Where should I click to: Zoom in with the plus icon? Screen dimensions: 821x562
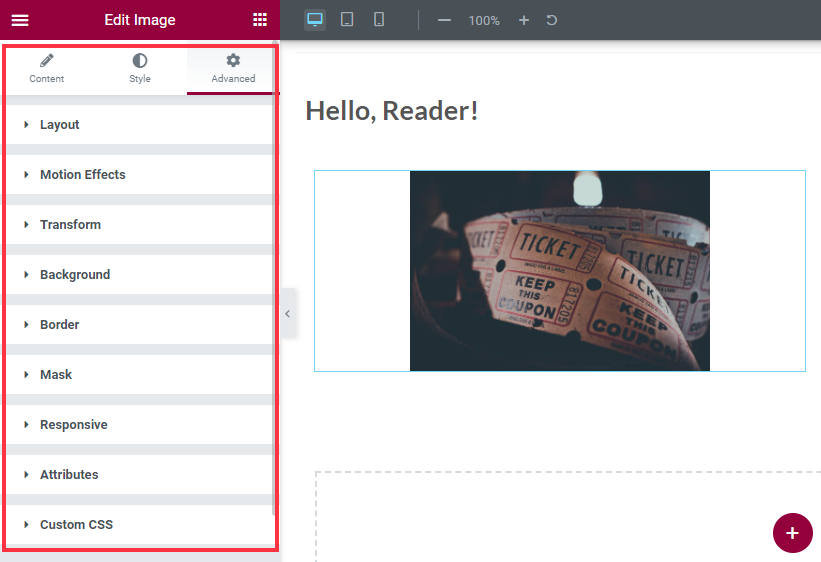(524, 20)
